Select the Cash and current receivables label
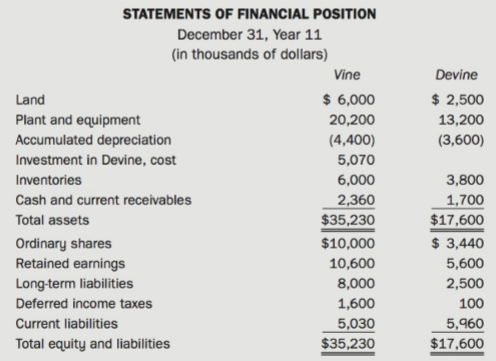Viewport: 496px width, 361px height. click(103, 200)
